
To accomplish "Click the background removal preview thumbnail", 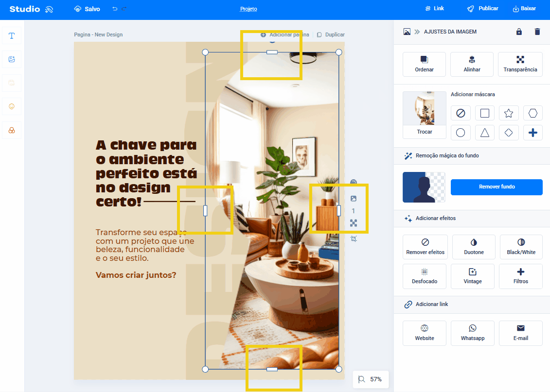I will coord(424,187).
